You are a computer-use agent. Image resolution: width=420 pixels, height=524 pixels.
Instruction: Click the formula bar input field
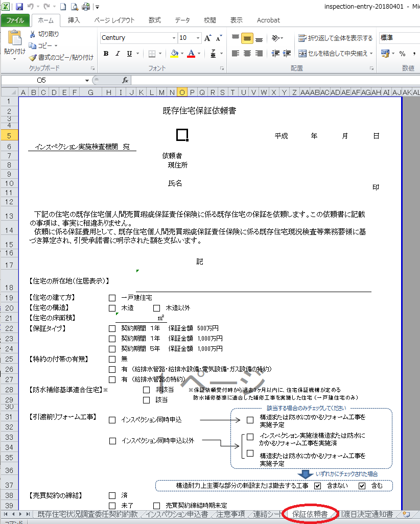pyautogui.click(x=271, y=80)
